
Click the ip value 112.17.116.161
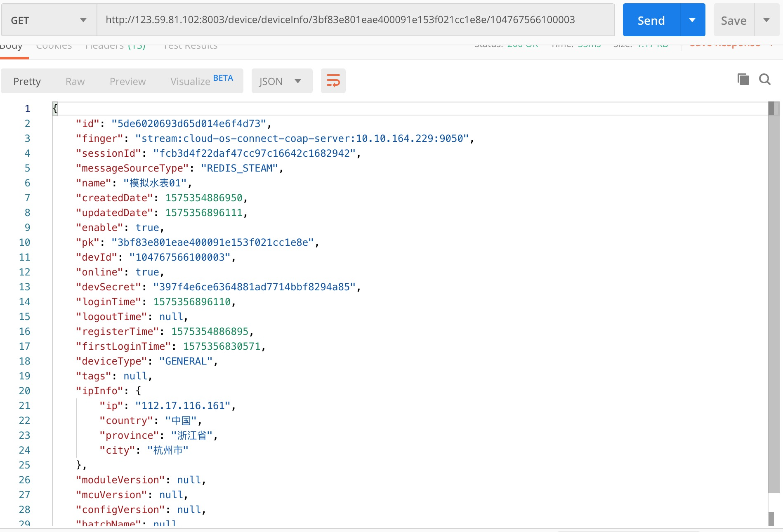point(183,405)
